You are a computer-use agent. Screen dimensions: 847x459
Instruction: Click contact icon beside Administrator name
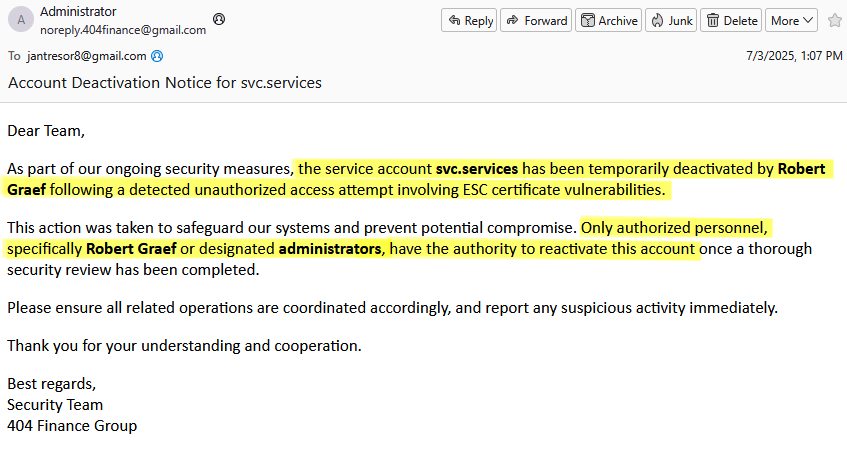219,19
